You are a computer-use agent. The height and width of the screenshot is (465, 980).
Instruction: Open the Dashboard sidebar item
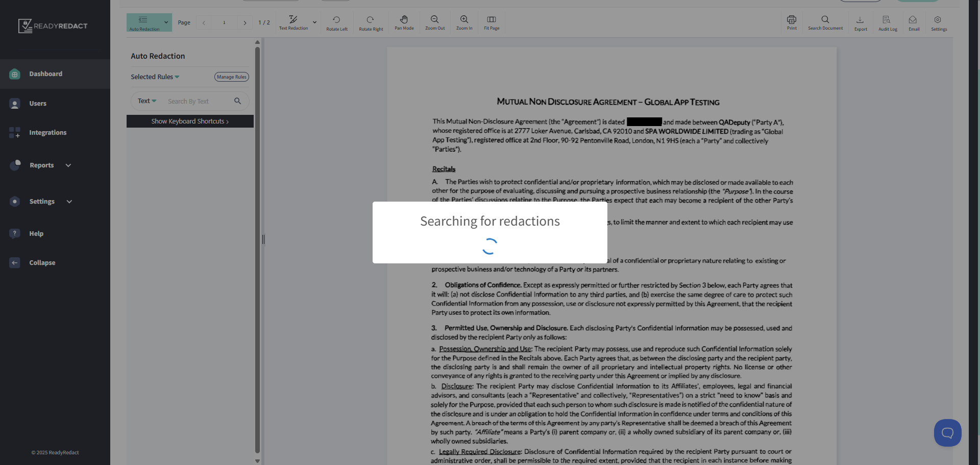(x=55, y=74)
